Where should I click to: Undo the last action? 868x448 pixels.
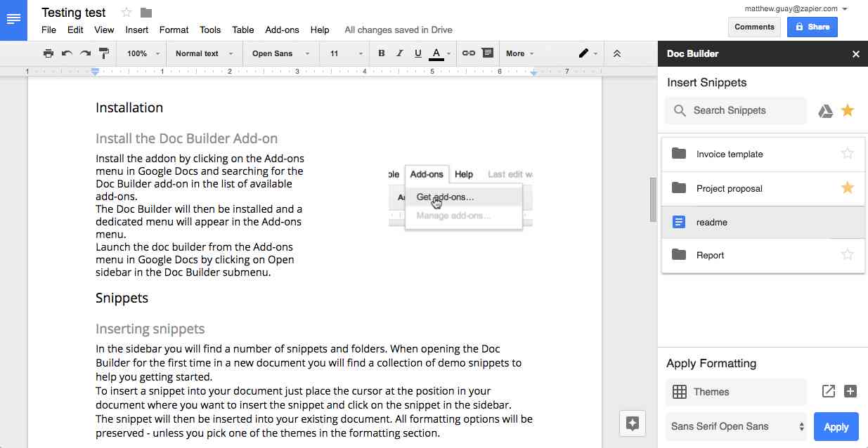click(67, 53)
